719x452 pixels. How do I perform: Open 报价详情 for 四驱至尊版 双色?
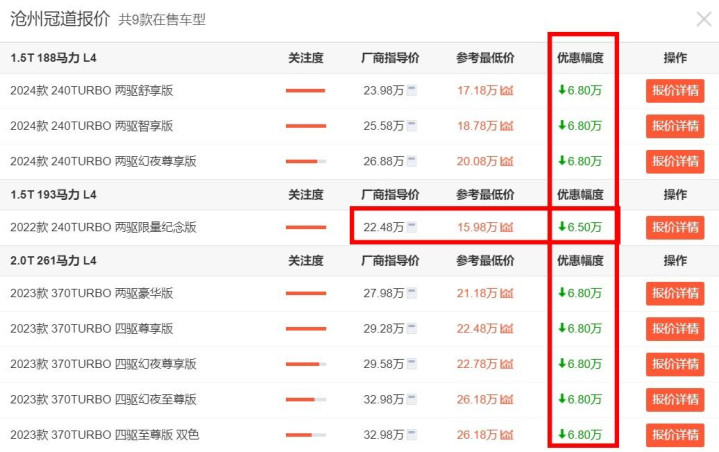pos(675,435)
